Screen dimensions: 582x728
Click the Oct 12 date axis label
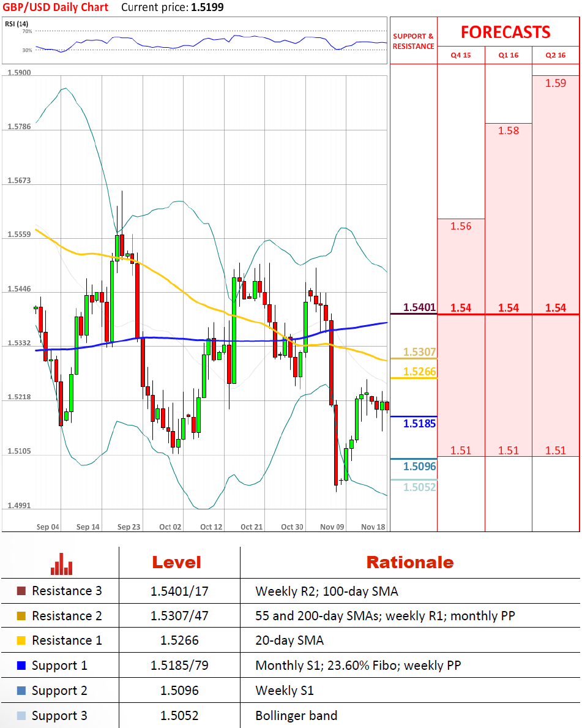(211, 527)
